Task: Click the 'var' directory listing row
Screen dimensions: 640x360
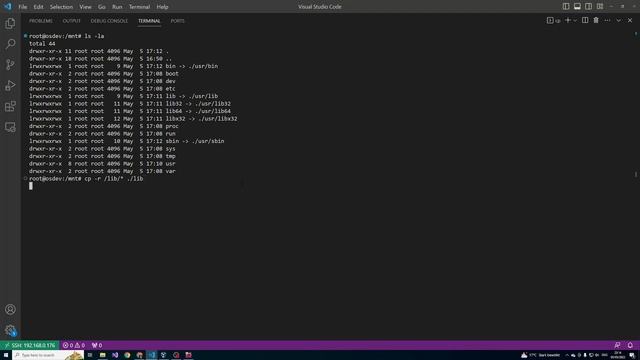Action: click(x=102, y=171)
